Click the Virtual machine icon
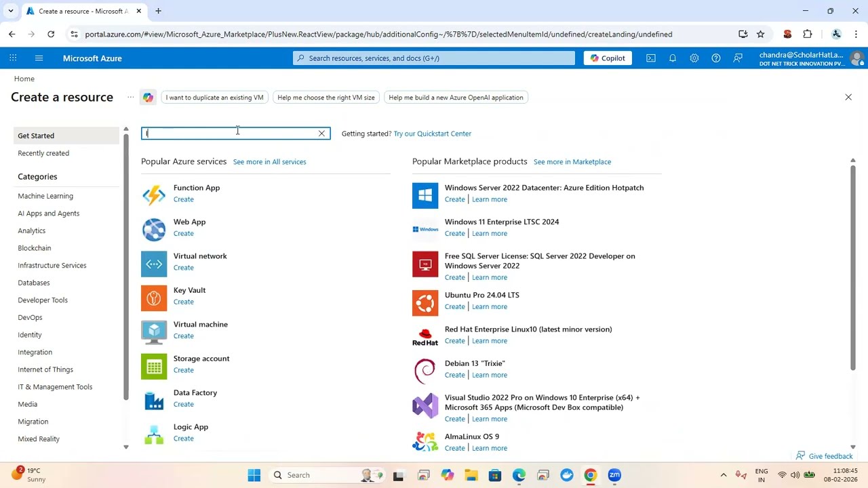The width and height of the screenshot is (868, 488). pyautogui.click(x=154, y=332)
